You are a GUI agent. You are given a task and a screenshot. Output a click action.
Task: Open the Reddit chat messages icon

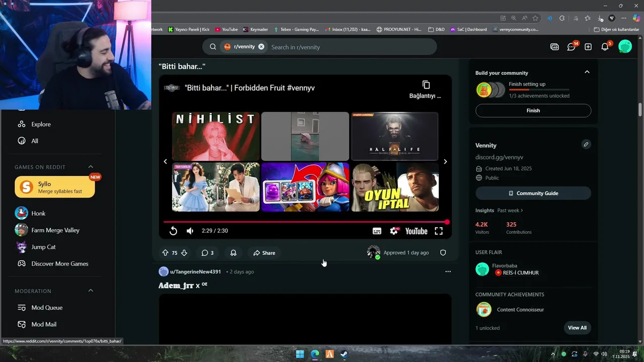(x=572, y=47)
